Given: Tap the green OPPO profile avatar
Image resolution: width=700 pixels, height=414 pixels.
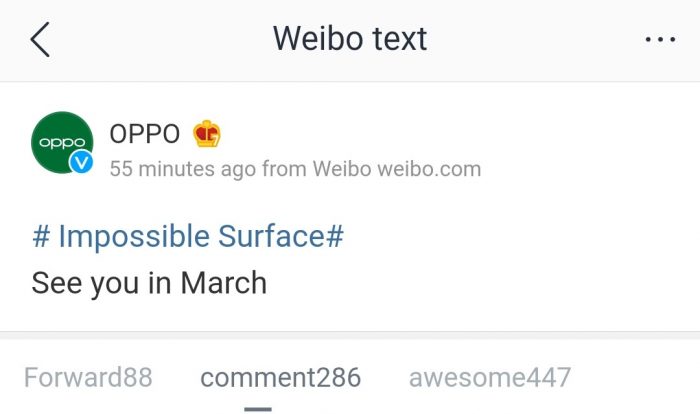Looking at the screenshot, I should (62, 142).
